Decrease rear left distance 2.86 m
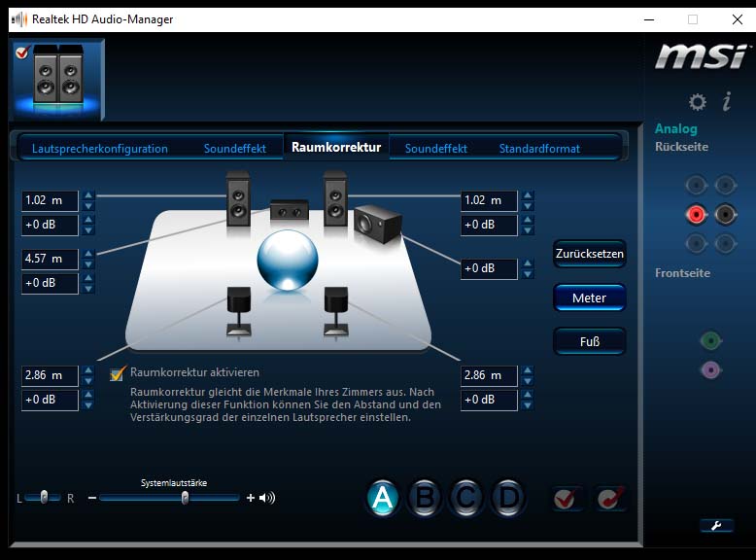This screenshot has height=560, width=756. [x=88, y=381]
